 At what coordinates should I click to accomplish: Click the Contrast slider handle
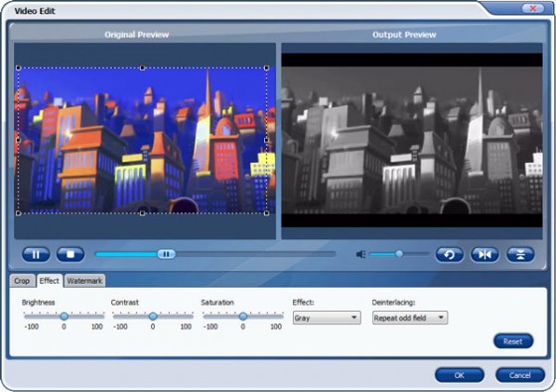pos(153,317)
